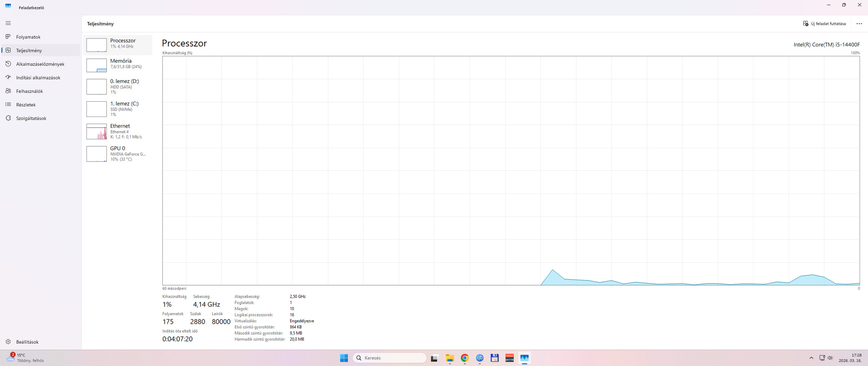The height and width of the screenshot is (366, 868).
Task: Click the network tray icon
Action: (822, 358)
